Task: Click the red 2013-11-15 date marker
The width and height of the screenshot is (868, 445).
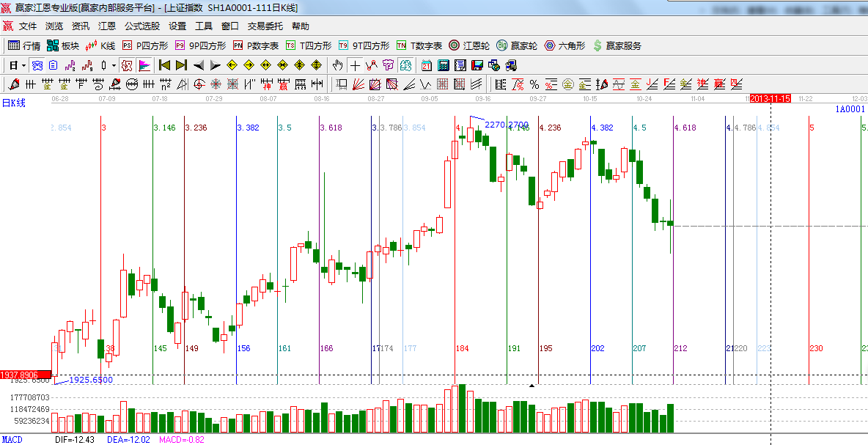Action: pyautogui.click(x=770, y=98)
